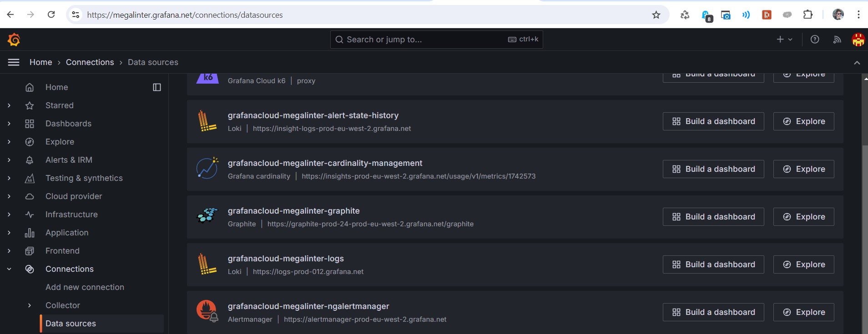Click the user profile avatar in Grafana
The image size is (868, 334).
point(858,40)
